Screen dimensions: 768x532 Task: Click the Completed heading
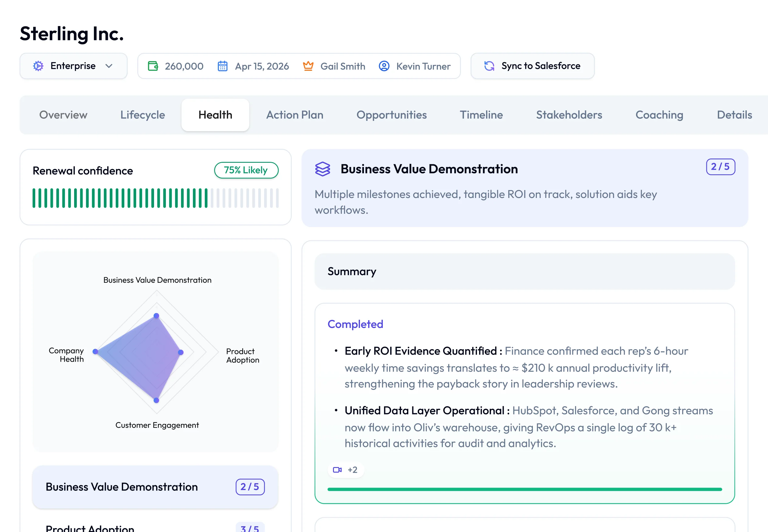(x=355, y=324)
